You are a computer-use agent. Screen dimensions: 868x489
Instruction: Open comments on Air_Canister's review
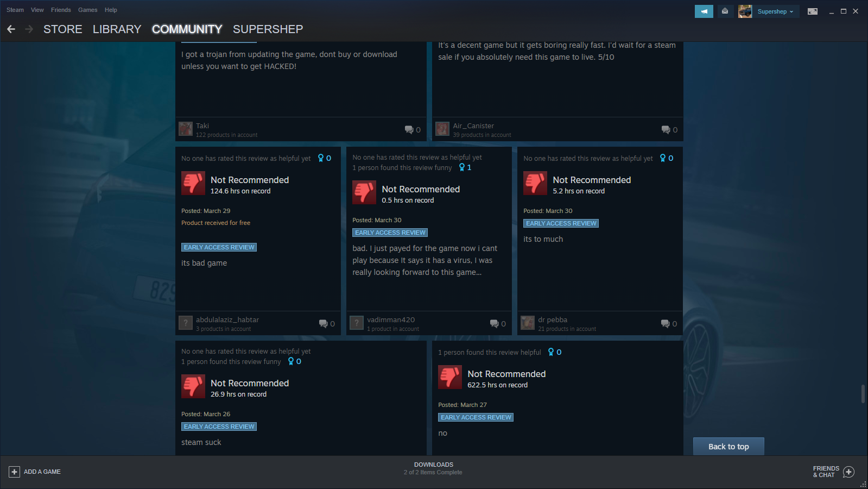tap(669, 129)
